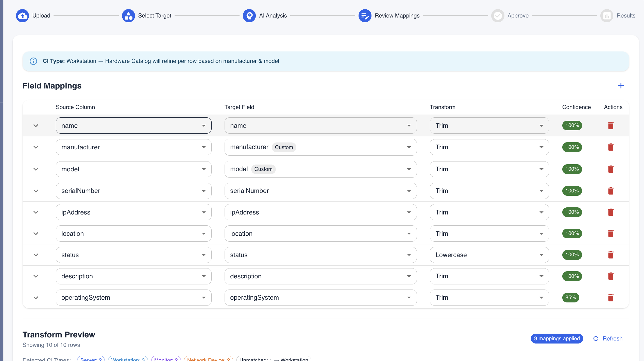Screen dimensions: 644x361
Task: Refresh the transform preview
Action: 608,339
